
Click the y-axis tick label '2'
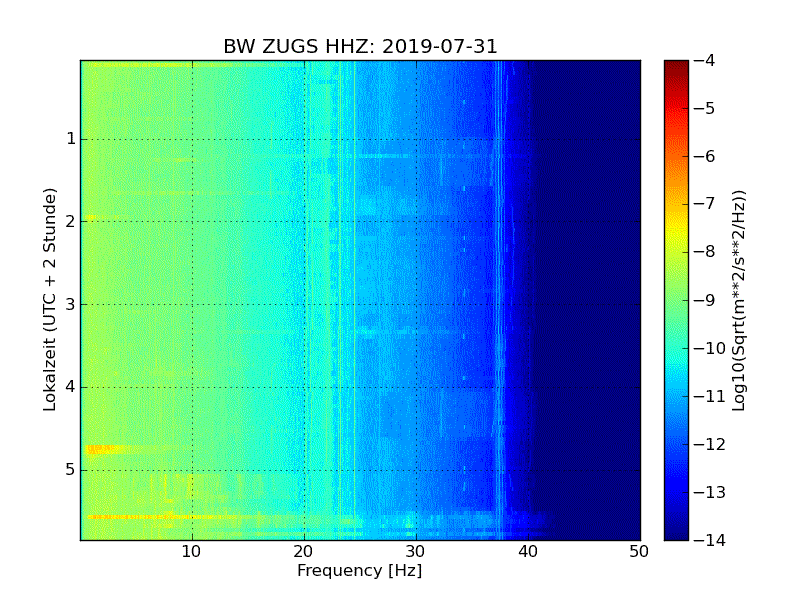71,221
